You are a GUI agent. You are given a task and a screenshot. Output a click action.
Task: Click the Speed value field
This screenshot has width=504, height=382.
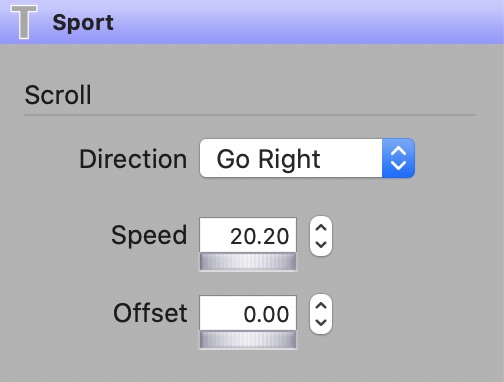coord(248,235)
